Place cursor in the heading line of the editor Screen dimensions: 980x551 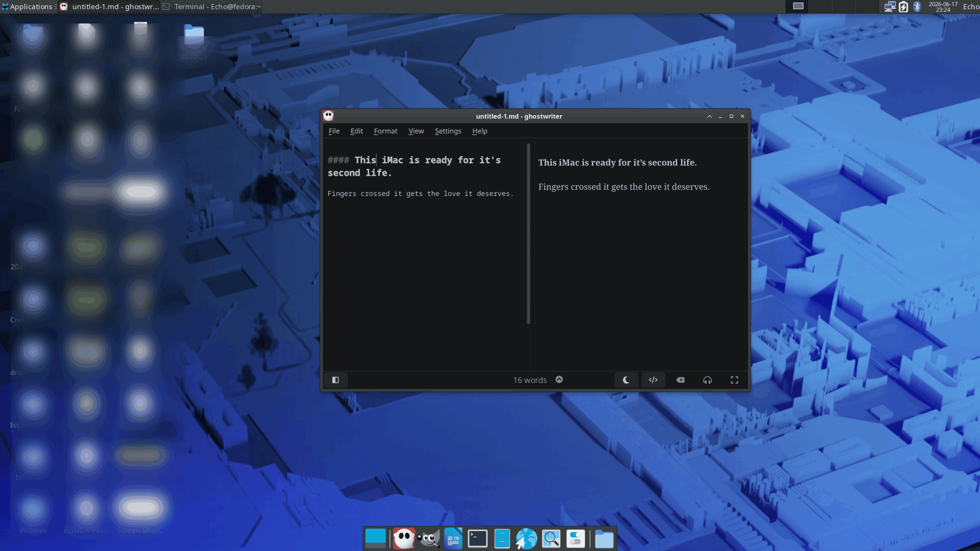pos(414,166)
